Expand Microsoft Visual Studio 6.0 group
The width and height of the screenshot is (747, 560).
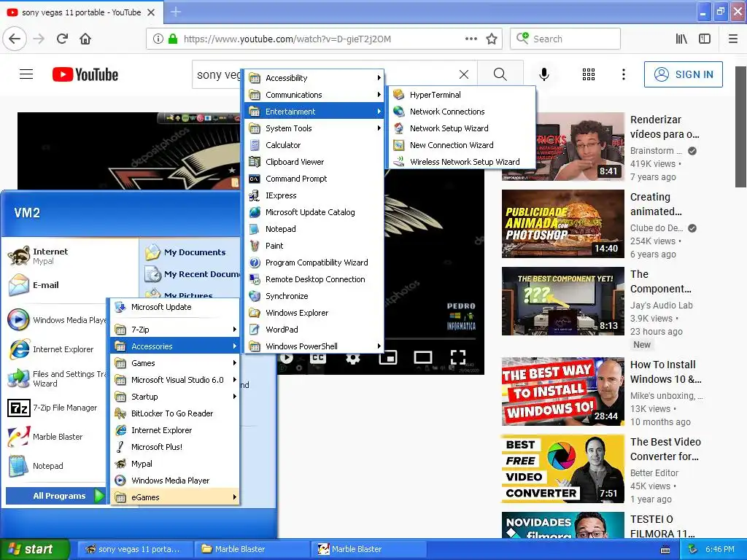tap(175, 380)
